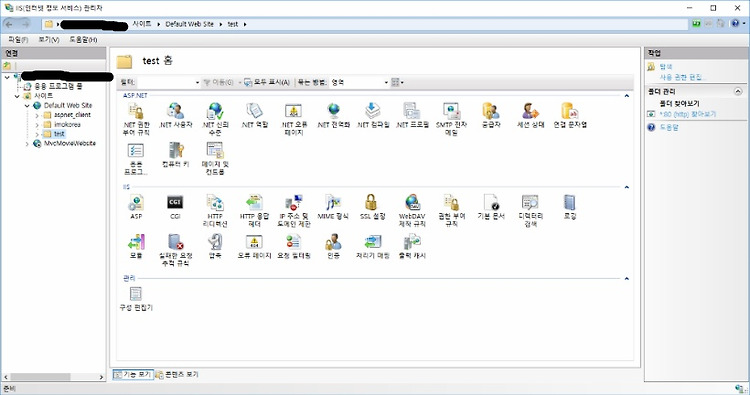
Task: Click Edit Permissions link
Action: 683,77
